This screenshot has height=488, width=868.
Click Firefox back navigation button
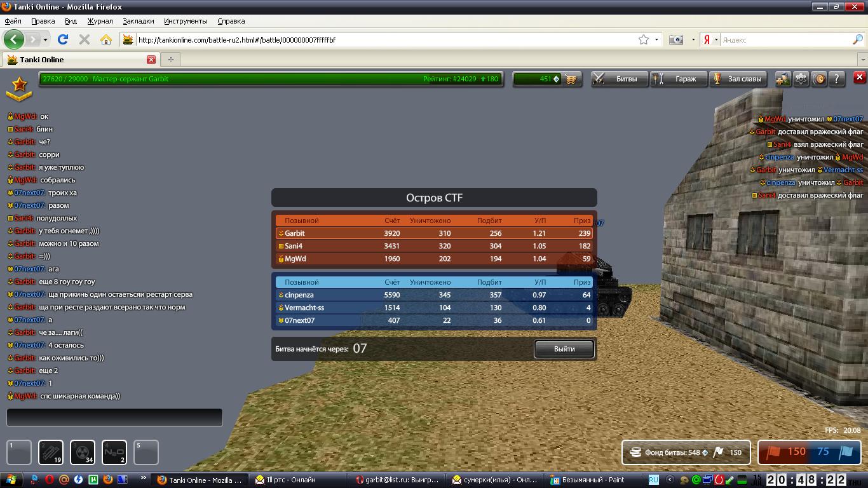(x=14, y=39)
